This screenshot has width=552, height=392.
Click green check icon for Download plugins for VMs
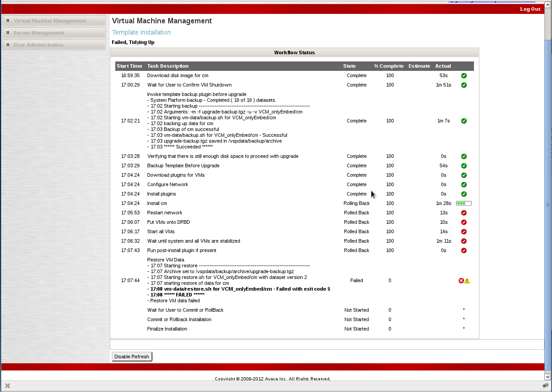coord(464,175)
